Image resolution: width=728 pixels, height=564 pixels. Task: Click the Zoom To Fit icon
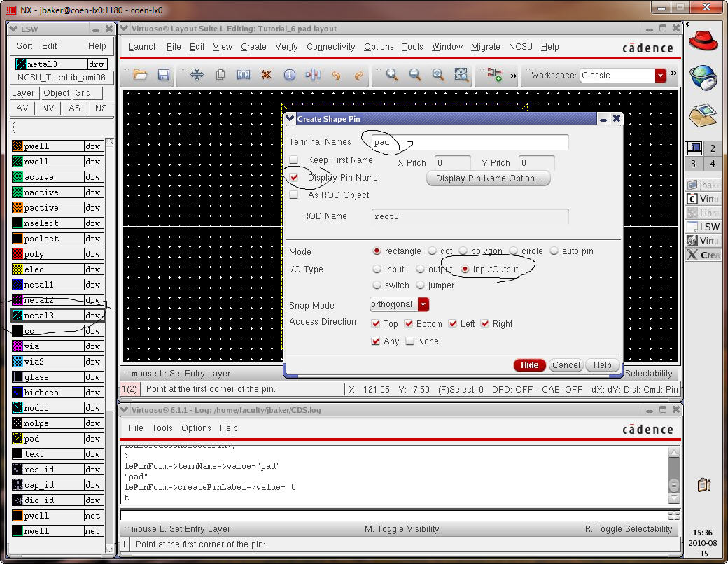coord(437,75)
